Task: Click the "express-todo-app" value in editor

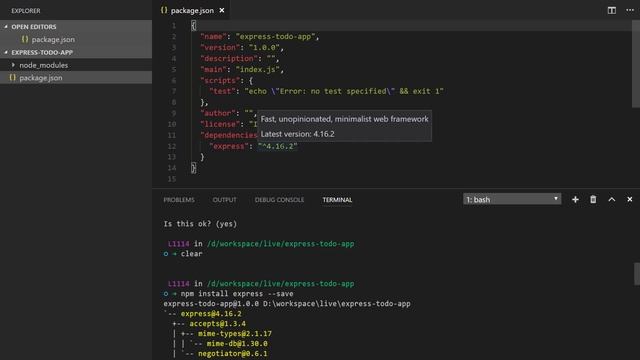Action: click(276, 37)
